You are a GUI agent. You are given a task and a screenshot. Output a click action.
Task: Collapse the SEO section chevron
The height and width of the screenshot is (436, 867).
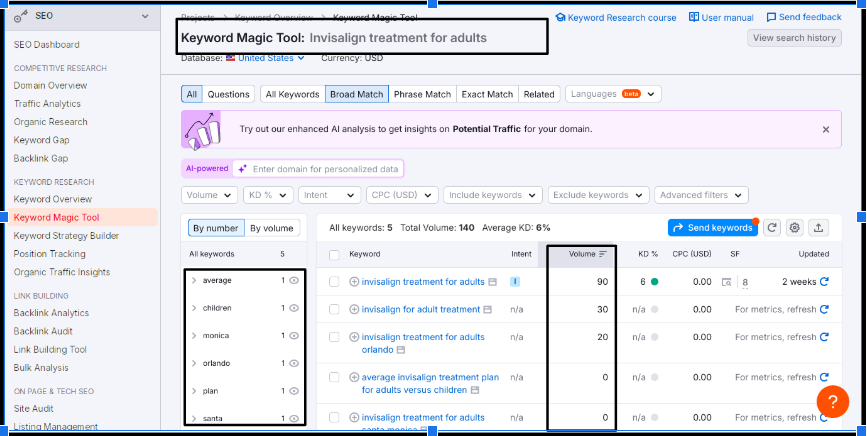(x=145, y=16)
